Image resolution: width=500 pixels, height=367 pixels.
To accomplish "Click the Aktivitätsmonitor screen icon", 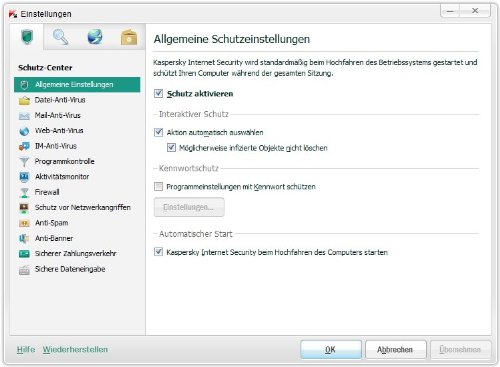I will pyautogui.click(x=24, y=177).
